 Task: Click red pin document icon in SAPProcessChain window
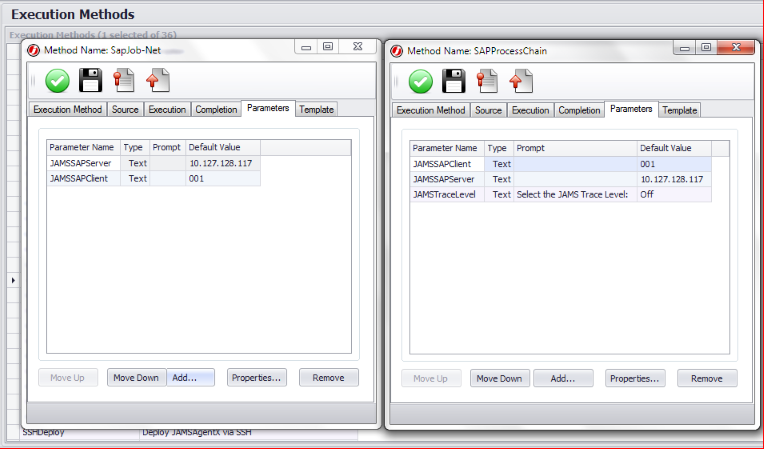pyautogui.click(x=487, y=81)
